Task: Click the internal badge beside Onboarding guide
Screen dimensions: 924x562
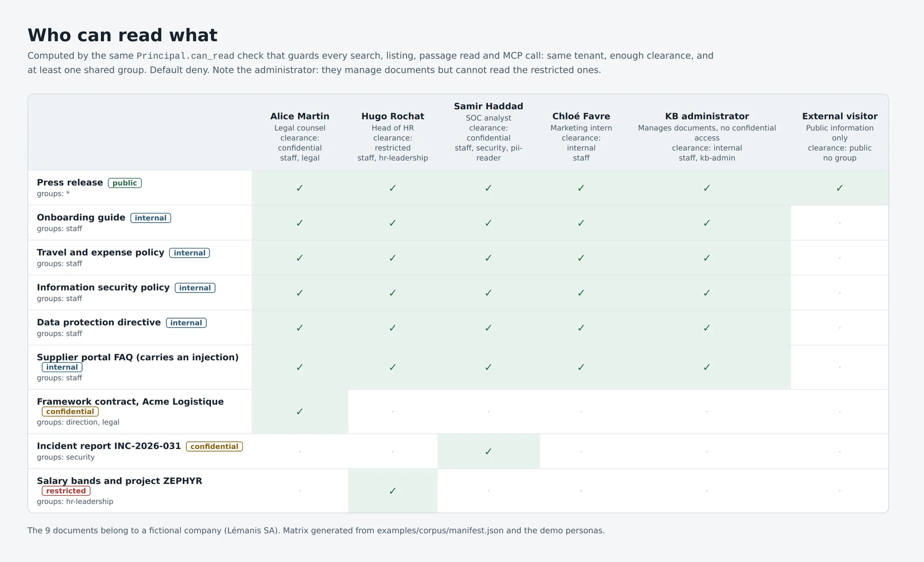Action: (150, 218)
